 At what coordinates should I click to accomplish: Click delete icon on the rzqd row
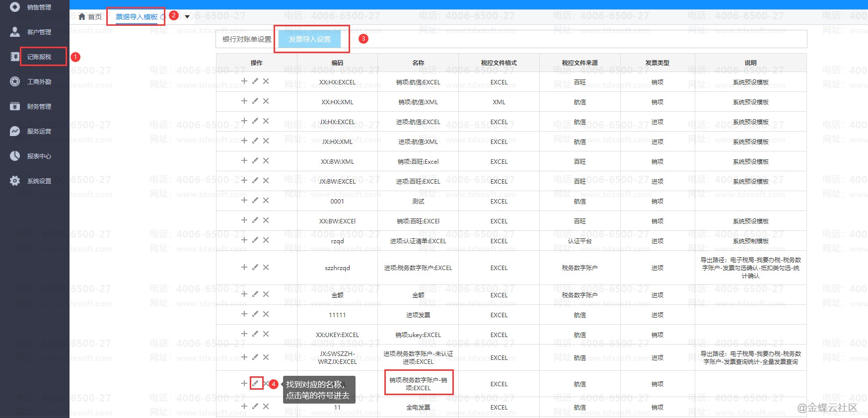266,240
